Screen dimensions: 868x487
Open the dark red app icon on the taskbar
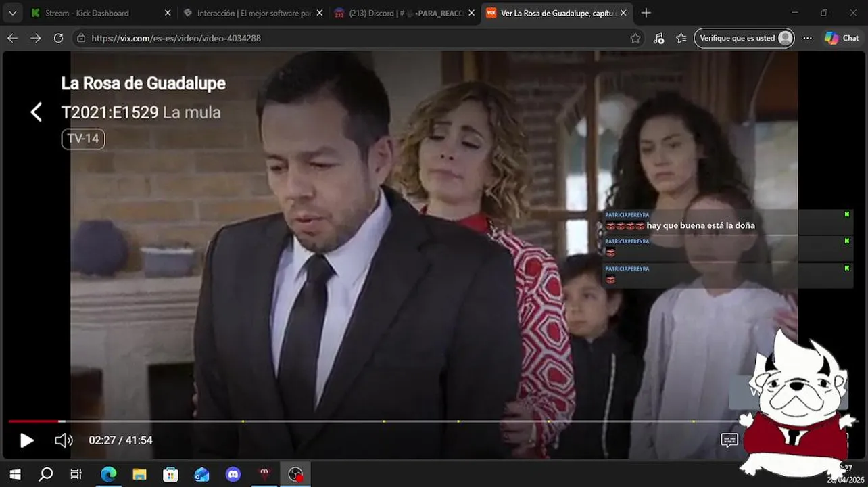(264, 474)
